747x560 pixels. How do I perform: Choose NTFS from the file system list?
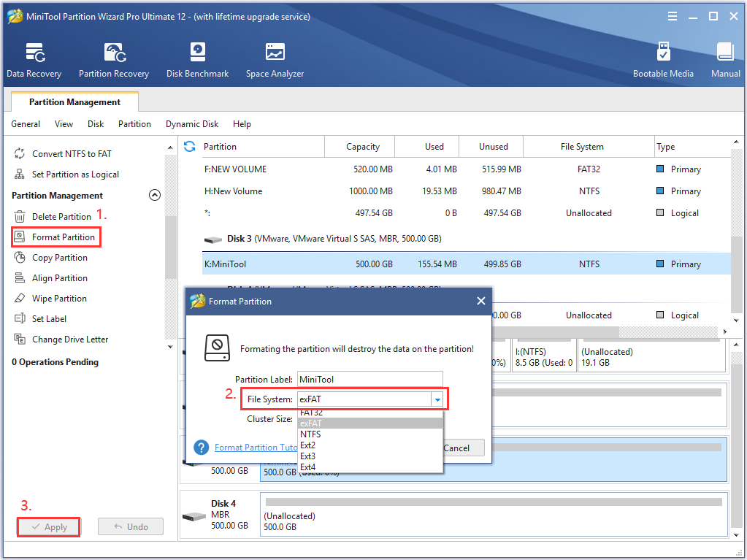click(x=370, y=434)
